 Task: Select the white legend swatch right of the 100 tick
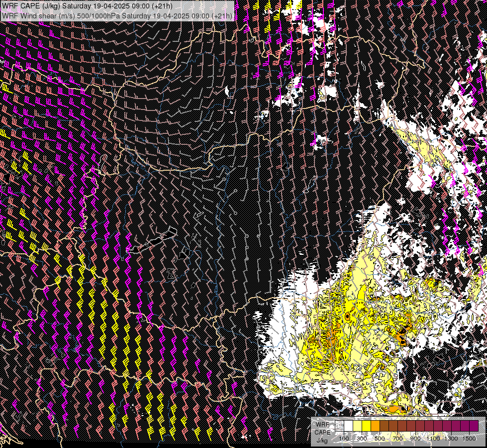[x=349, y=426]
